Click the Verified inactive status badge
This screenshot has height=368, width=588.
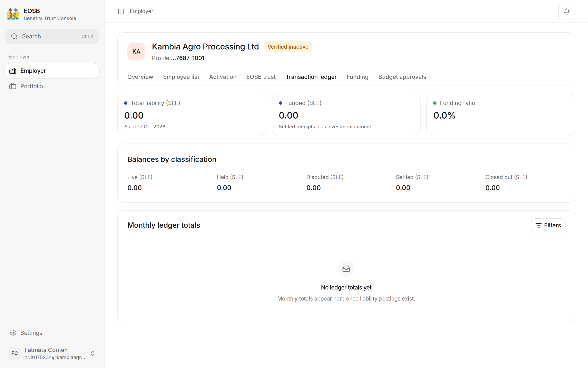(288, 47)
